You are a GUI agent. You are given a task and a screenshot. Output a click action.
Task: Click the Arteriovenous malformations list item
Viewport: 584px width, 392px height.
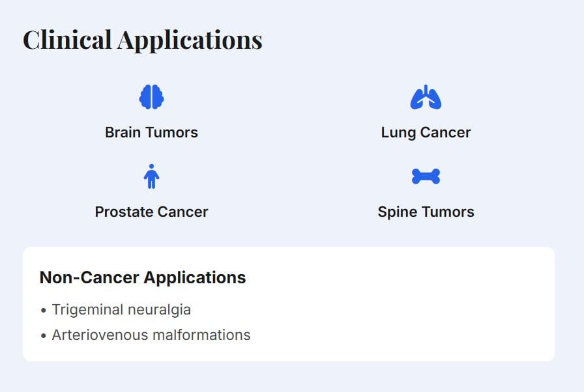pyautogui.click(x=151, y=335)
